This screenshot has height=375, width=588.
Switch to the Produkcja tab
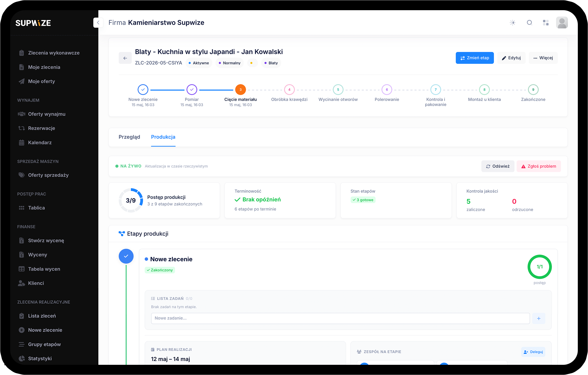pyautogui.click(x=163, y=137)
